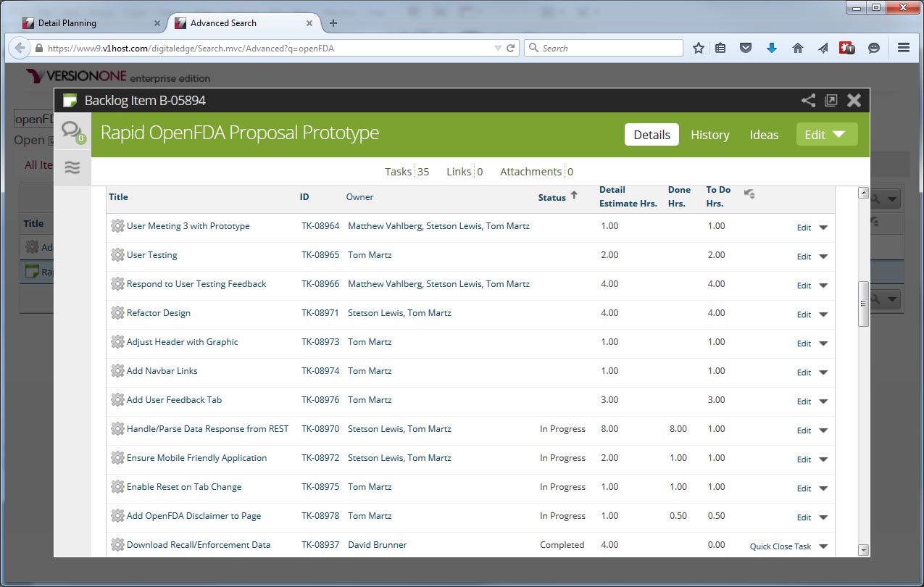Click gear icon for Add User Feedback Tab

tap(117, 400)
